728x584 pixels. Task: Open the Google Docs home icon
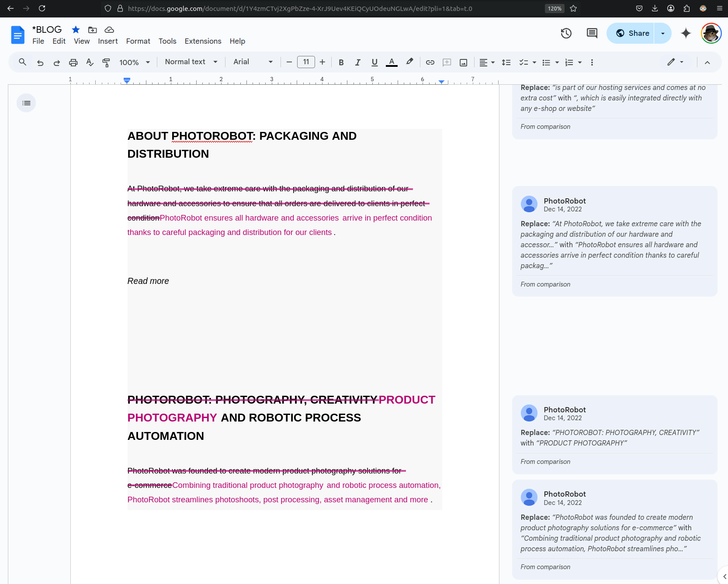[x=18, y=35]
